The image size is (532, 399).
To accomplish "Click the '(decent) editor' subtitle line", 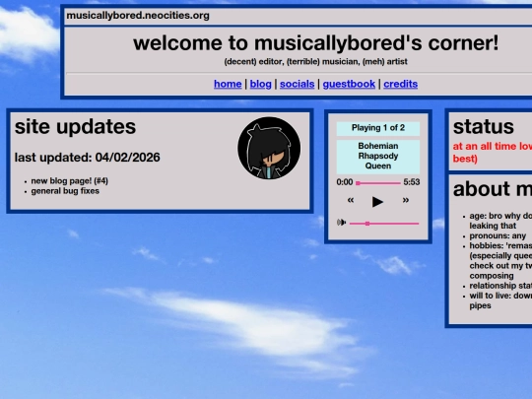I will click(x=315, y=62).
